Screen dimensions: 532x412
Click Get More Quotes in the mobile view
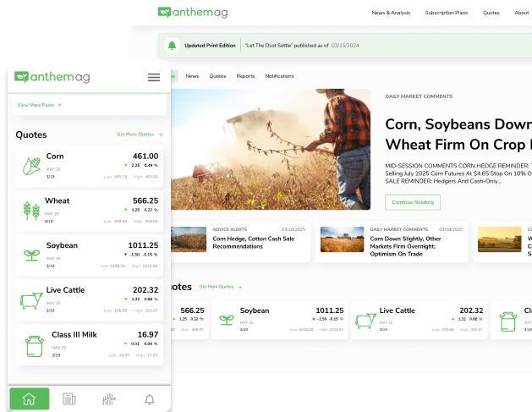[x=135, y=135]
